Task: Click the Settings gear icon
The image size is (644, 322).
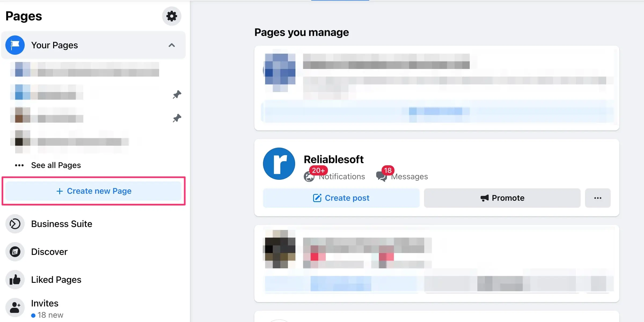Action: tap(172, 16)
